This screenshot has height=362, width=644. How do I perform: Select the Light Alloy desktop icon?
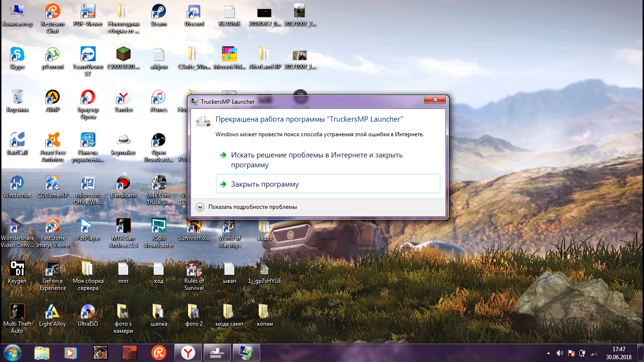pyautogui.click(x=52, y=316)
